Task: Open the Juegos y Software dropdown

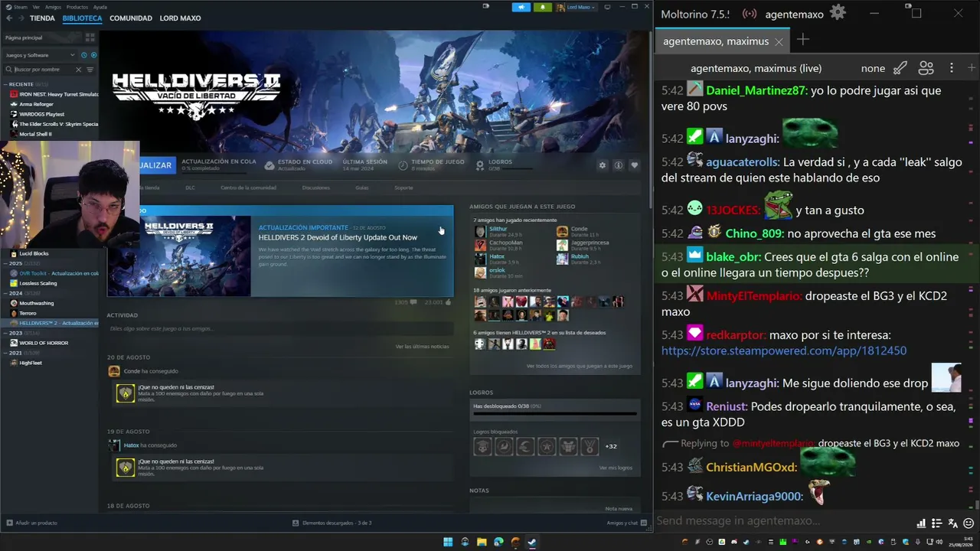Action: [40, 55]
